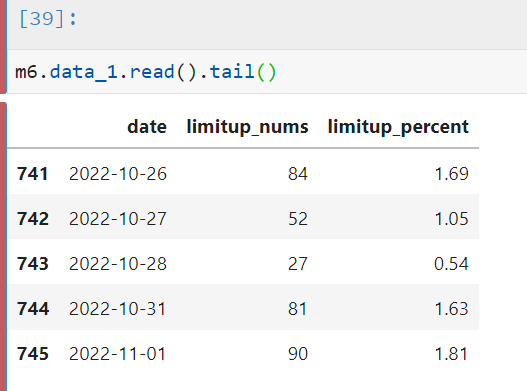Click limitup_percent value 1.69
527x391 pixels.
click(x=451, y=174)
